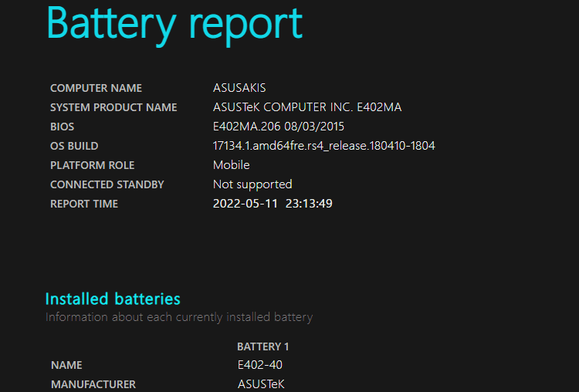Image resolution: width=579 pixels, height=392 pixels.
Task: Select the Not supported value
Action: point(252,184)
